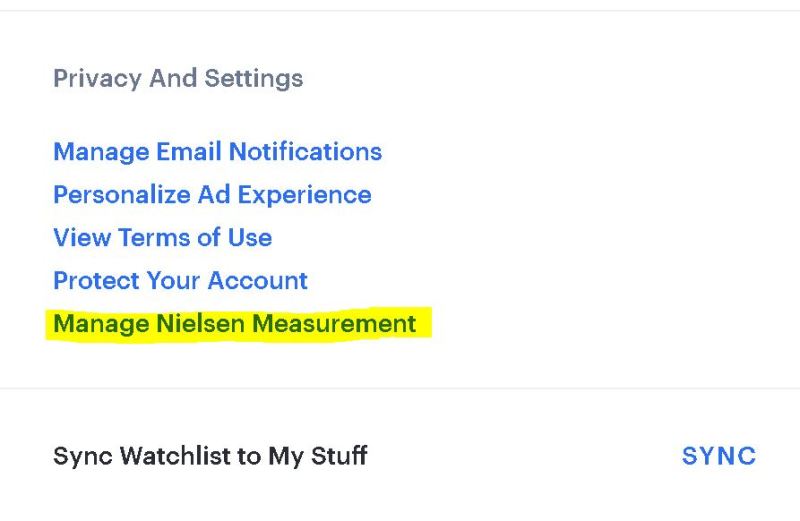Screen dimensions: 800x521
Task: Adjust ad personalization via its link
Action: click(212, 195)
